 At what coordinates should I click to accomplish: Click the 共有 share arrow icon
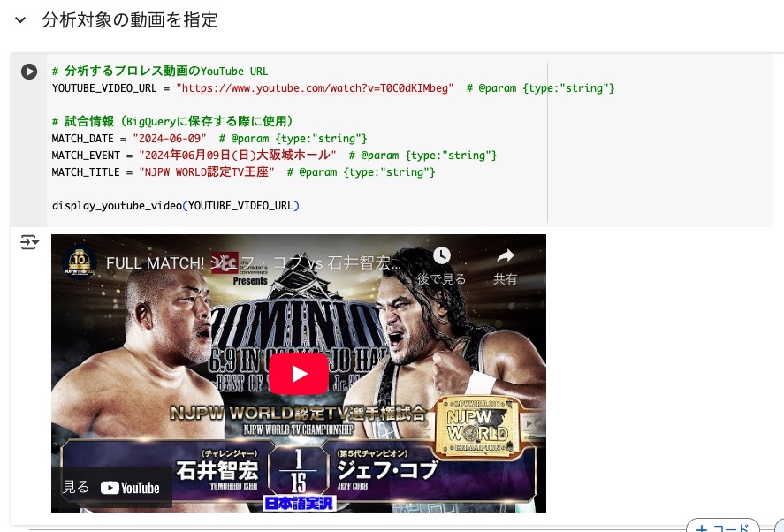point(505,265)
